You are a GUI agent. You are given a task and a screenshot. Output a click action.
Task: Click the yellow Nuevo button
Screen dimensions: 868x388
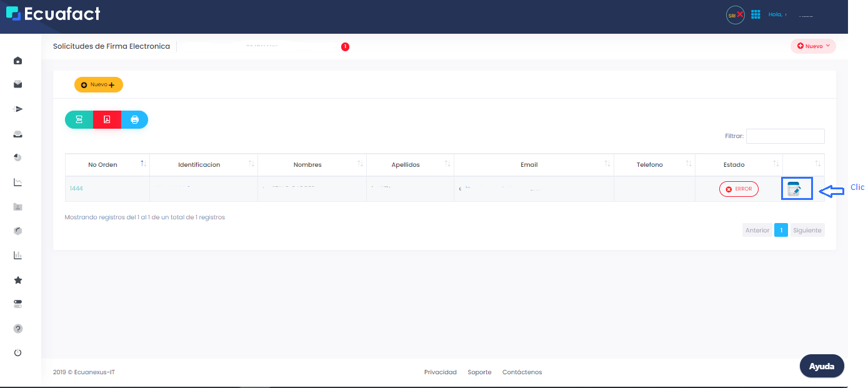(x=99, y=85)
